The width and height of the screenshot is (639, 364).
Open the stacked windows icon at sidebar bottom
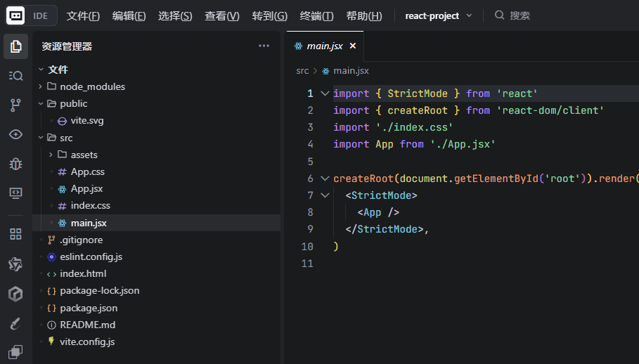[16, 352]
